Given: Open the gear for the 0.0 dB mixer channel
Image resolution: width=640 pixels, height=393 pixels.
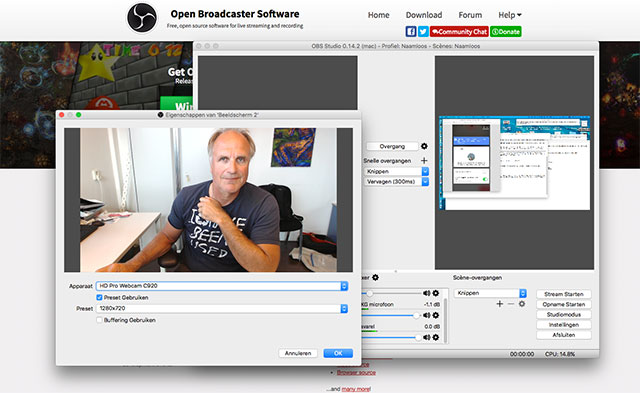Looking at the screenshot, I should [436, 337].
